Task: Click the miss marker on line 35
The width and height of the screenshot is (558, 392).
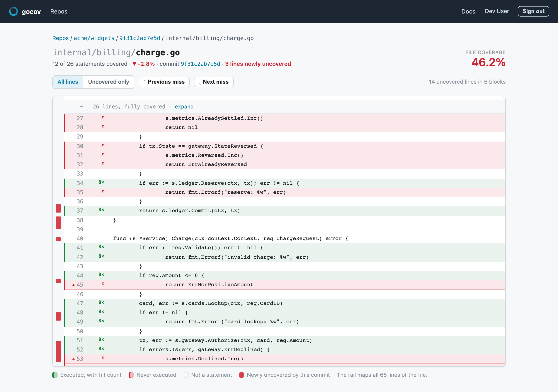Action: [103, 192]
